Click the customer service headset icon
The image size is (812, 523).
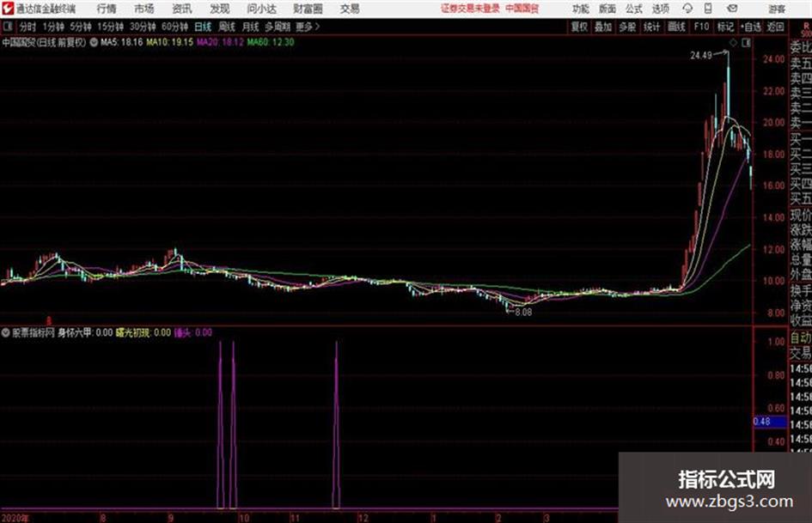tap(687, 9)
